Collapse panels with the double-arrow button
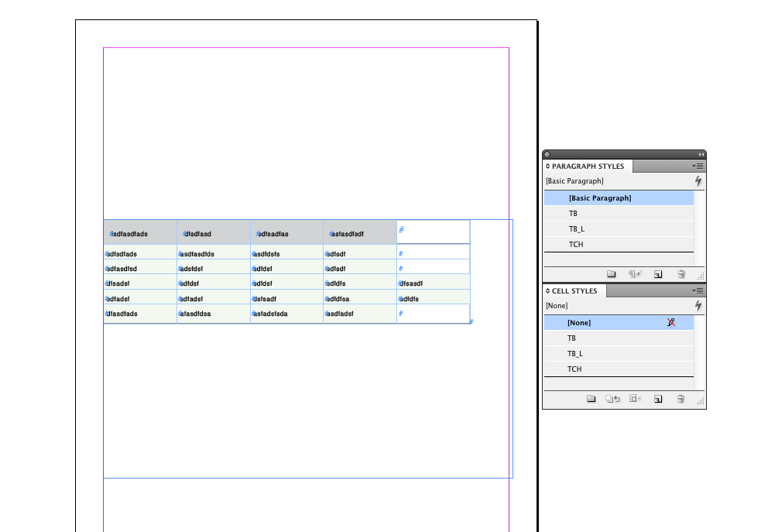 pyautogui.click(x=700, y=154)
